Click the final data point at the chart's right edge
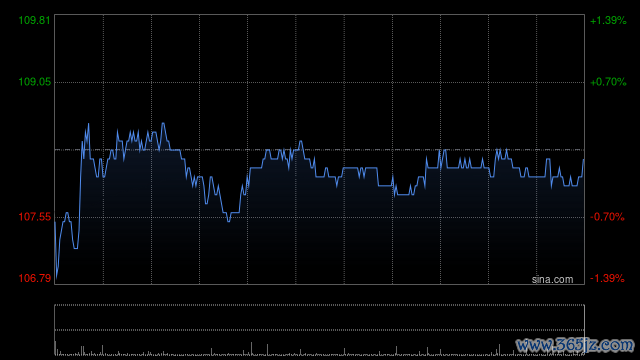The height and width of the screenshot is (360, 640). tap(584, 160)
